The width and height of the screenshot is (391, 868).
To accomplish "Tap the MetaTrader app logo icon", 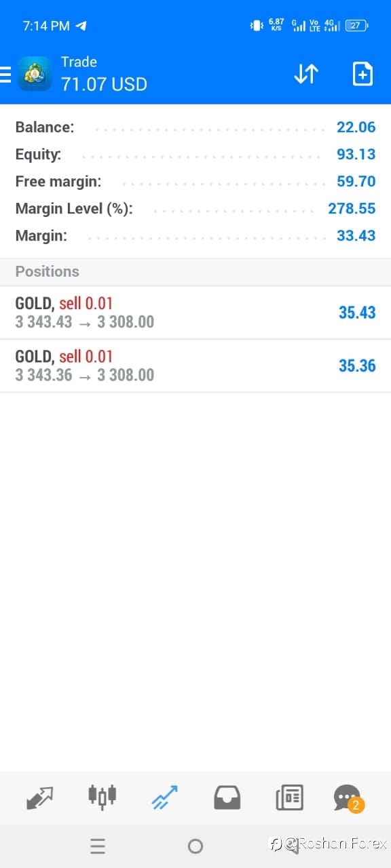I will tap(35, 73).
